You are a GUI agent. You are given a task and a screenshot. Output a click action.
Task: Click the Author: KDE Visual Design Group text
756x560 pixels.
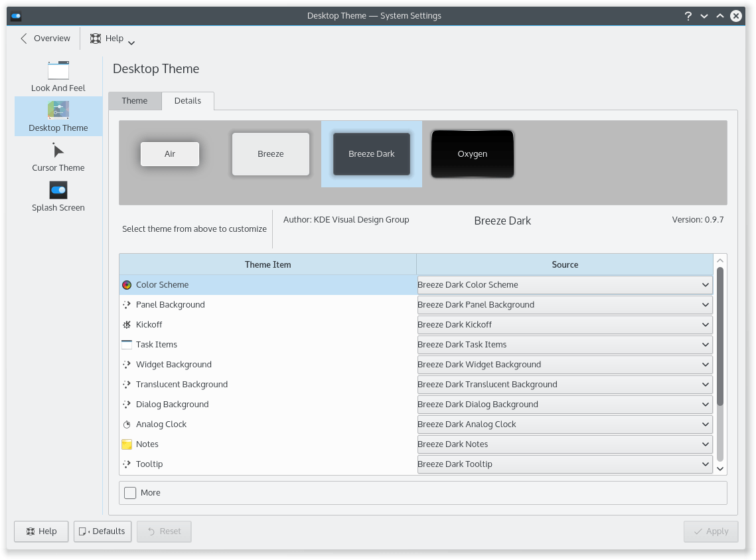click(x=346, y=220)
